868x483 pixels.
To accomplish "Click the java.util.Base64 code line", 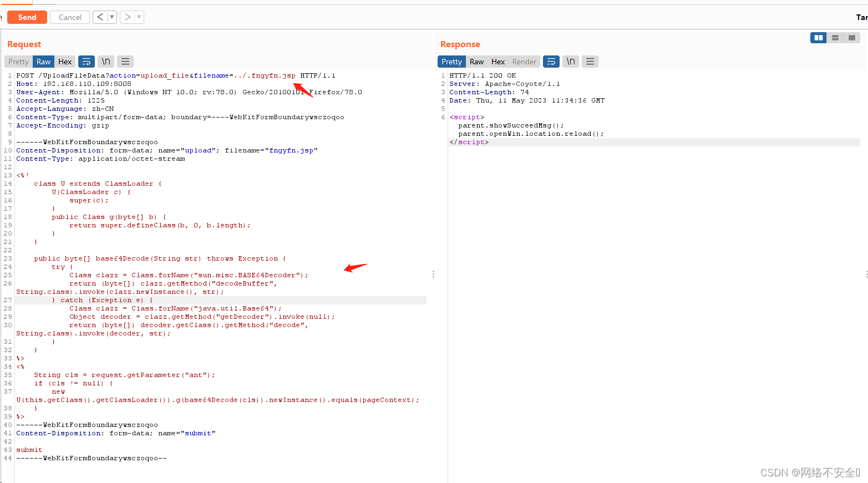I will (176, 308).
